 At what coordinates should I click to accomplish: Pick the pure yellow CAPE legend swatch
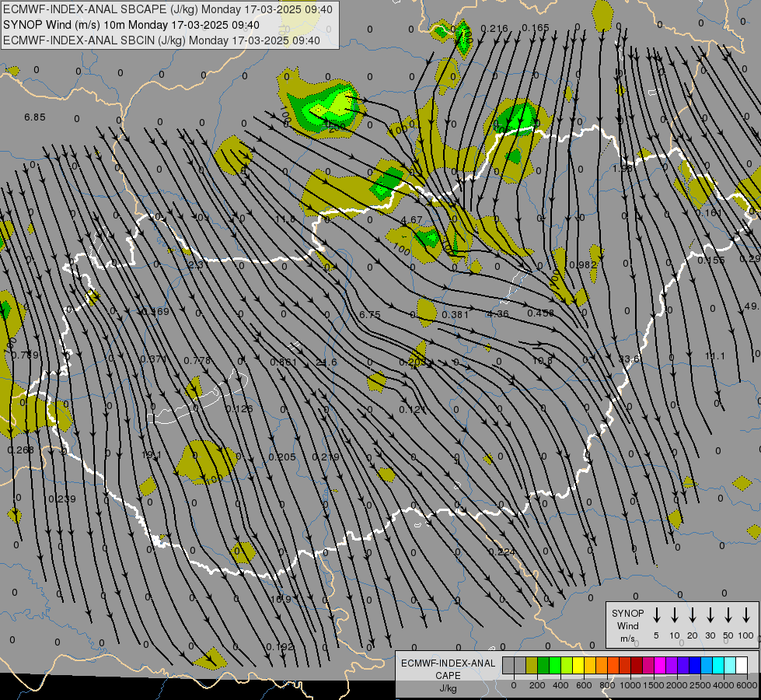[x=578, y=665]
